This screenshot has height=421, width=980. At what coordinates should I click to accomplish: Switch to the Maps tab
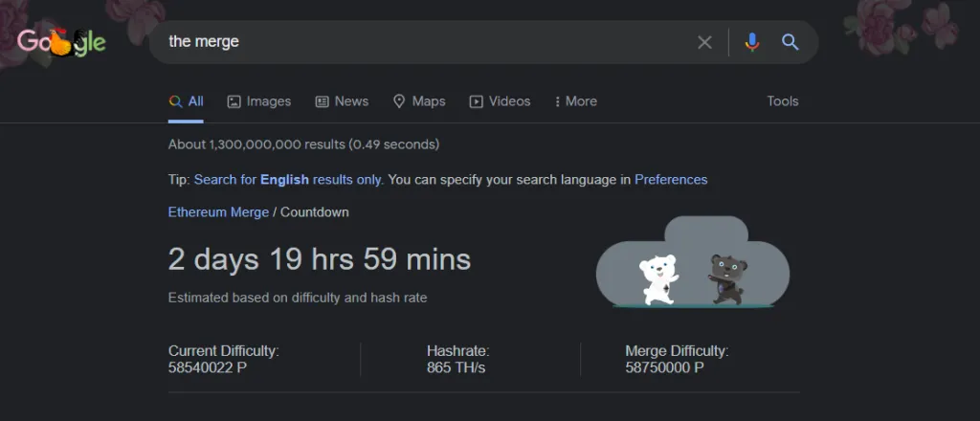coord(419,101)
